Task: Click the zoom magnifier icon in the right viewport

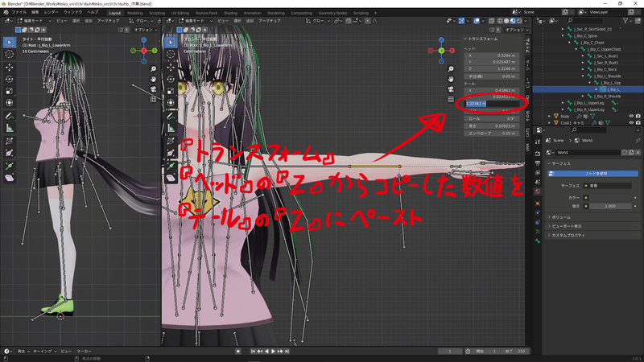Action: 451,69
